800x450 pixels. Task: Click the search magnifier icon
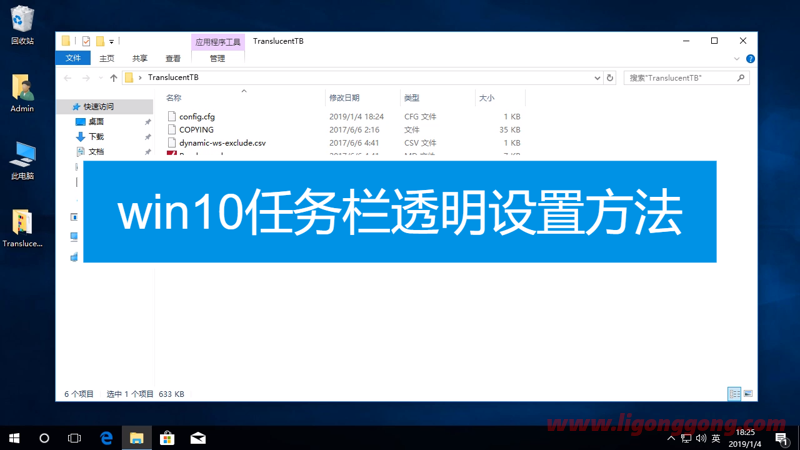pos(741,78)
